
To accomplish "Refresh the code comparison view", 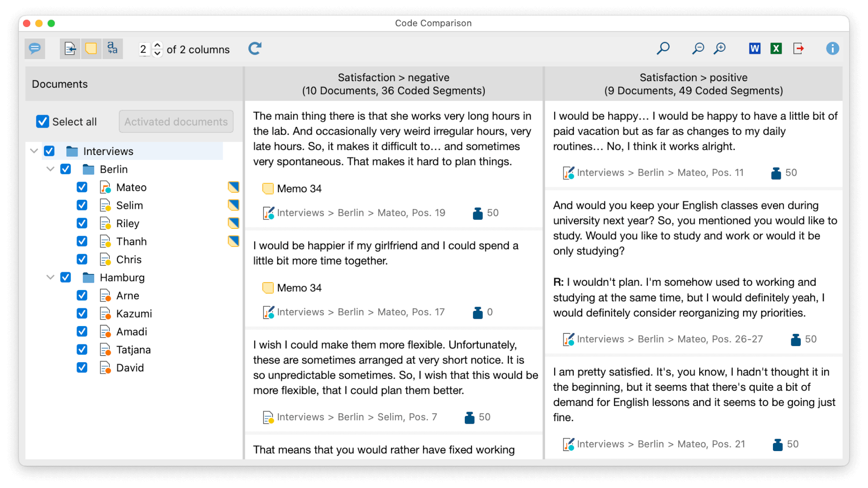I will pos(255,48).
